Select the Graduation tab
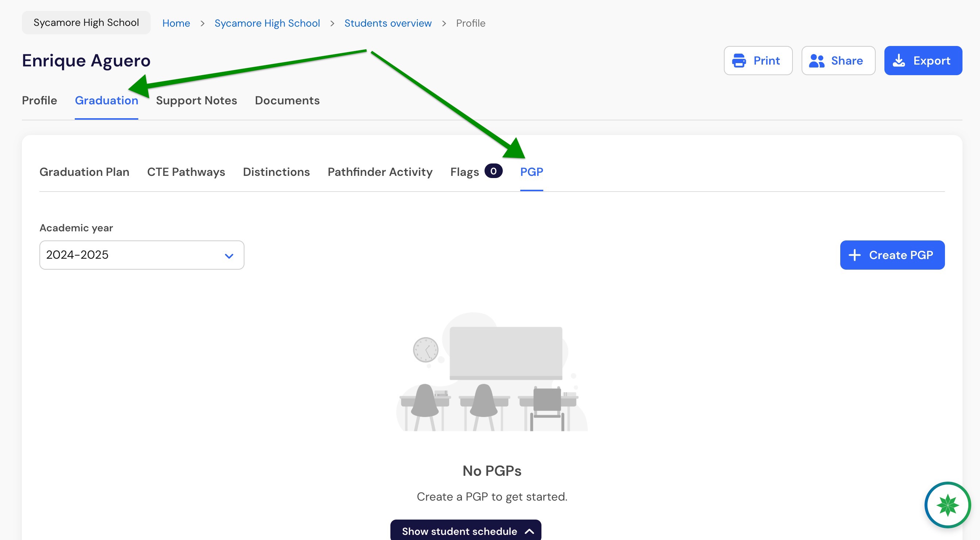This screenshot has height=540, width=980. (107, 100)
